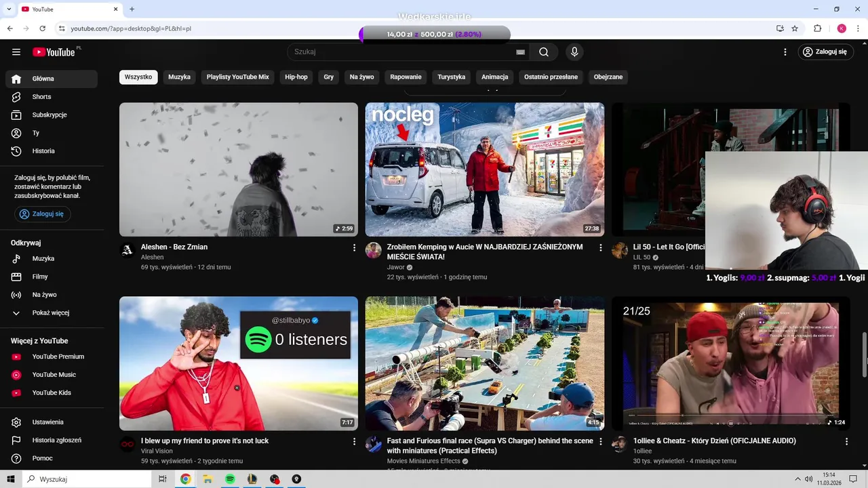Open more options for Fast and Furious final race video
This screenshot has height=488, width=868.
600,441
